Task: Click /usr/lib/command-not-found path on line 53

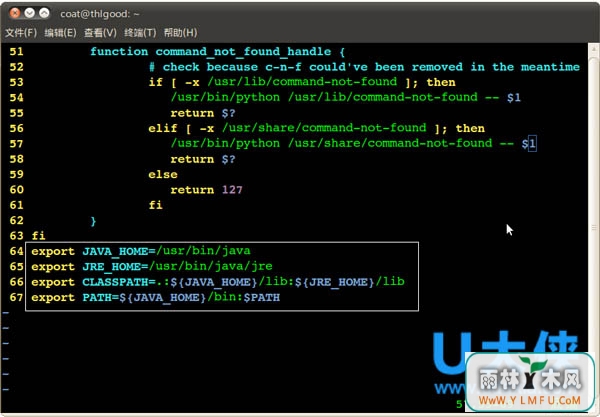Action: pos(302,82)
